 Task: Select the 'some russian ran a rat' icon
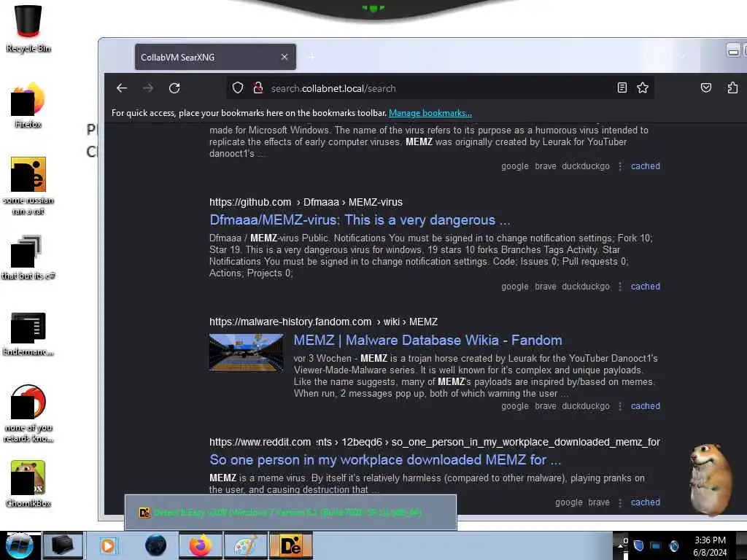[x=28, y=186]
